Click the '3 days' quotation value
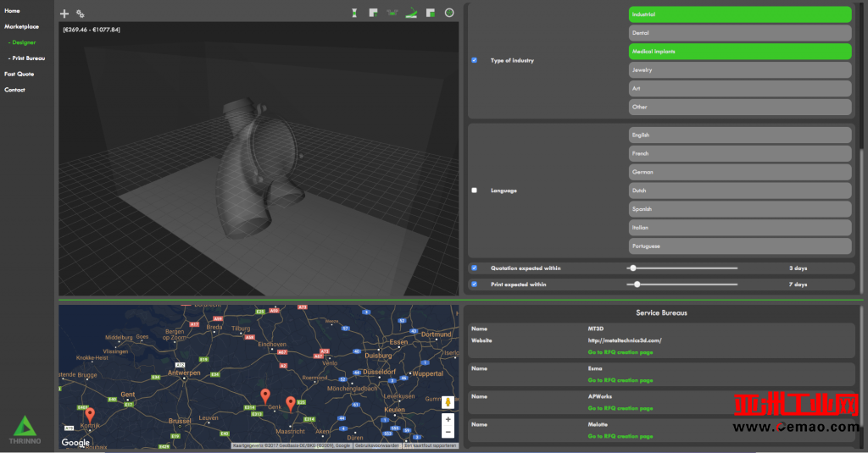Viewport: 868px width, 453px height. pyautogui.click(x=798, y=268)
